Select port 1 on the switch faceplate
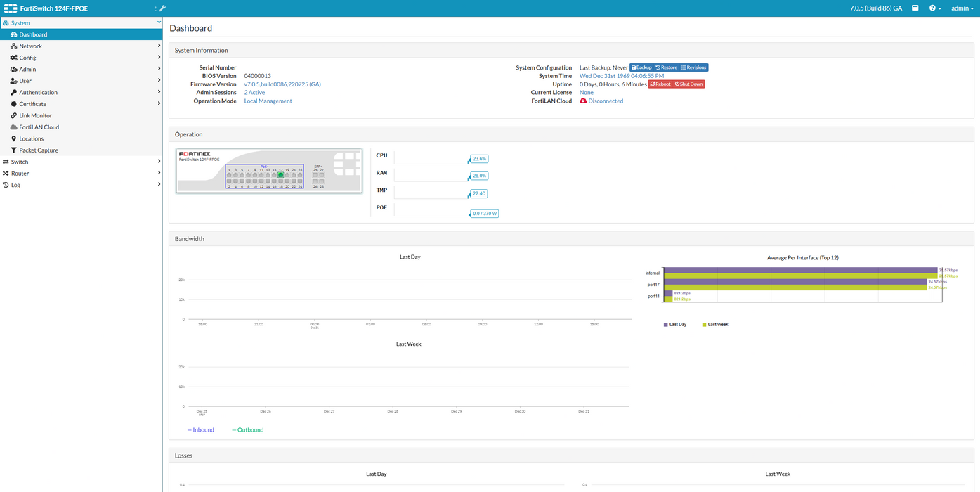 229,175
